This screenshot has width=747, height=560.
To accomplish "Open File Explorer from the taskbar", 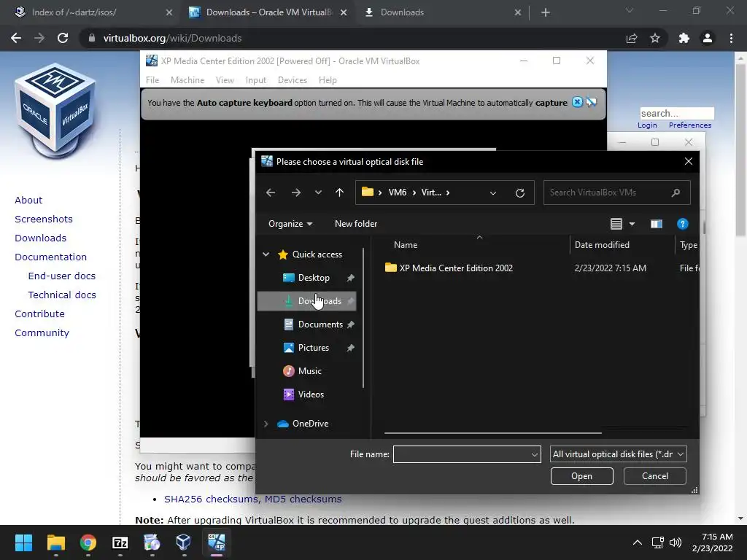I will [55, 542].
